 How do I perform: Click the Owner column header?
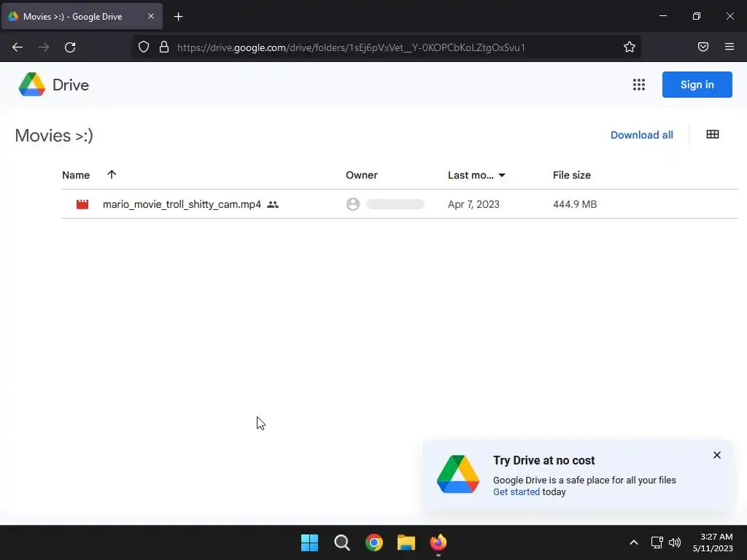click(362, 175)
